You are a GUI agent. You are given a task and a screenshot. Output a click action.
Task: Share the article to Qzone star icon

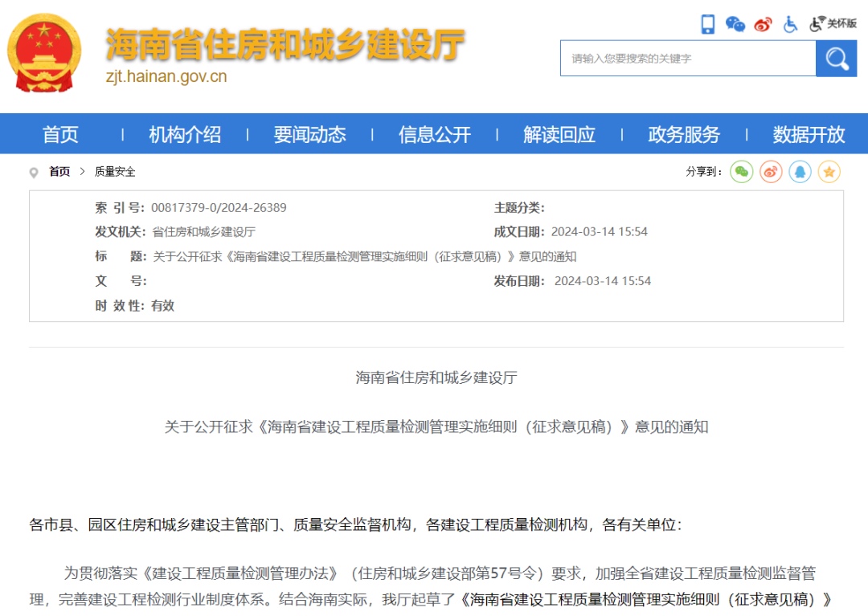[829, 172]
